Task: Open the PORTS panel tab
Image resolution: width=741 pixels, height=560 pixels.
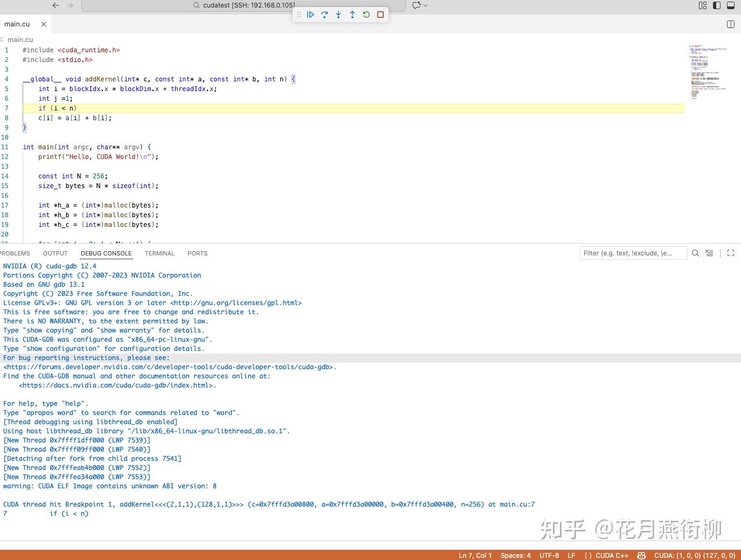Action: (197, 253)
